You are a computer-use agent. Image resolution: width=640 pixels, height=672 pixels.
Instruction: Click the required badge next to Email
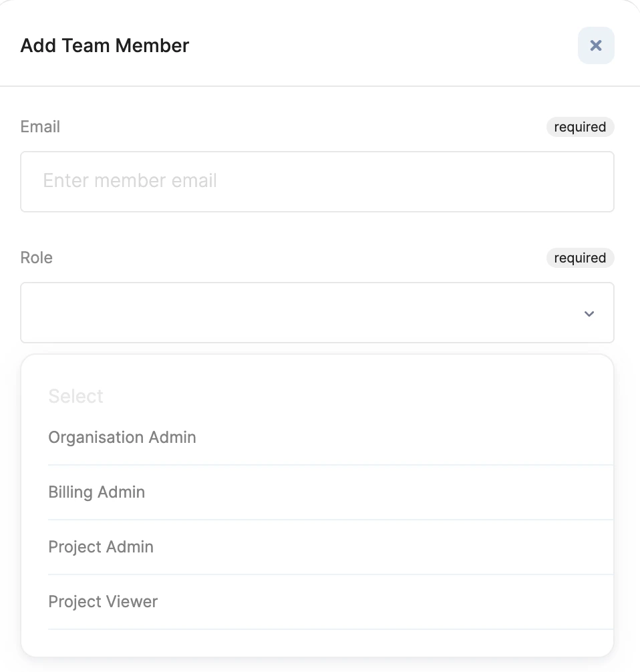[x=580, y=127]
